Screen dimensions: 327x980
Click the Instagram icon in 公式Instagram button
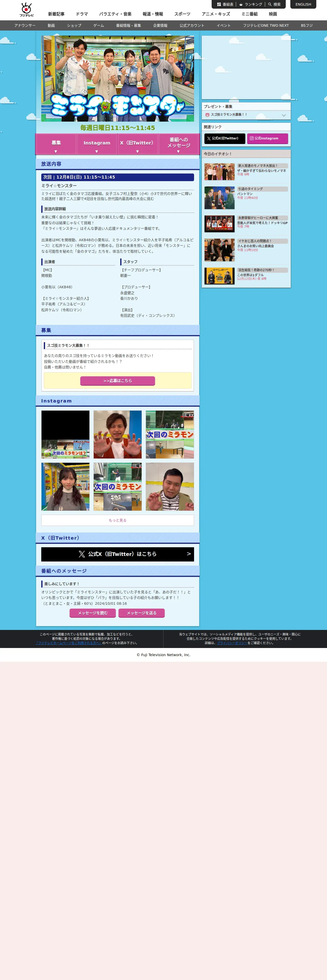tap(252, 138)
